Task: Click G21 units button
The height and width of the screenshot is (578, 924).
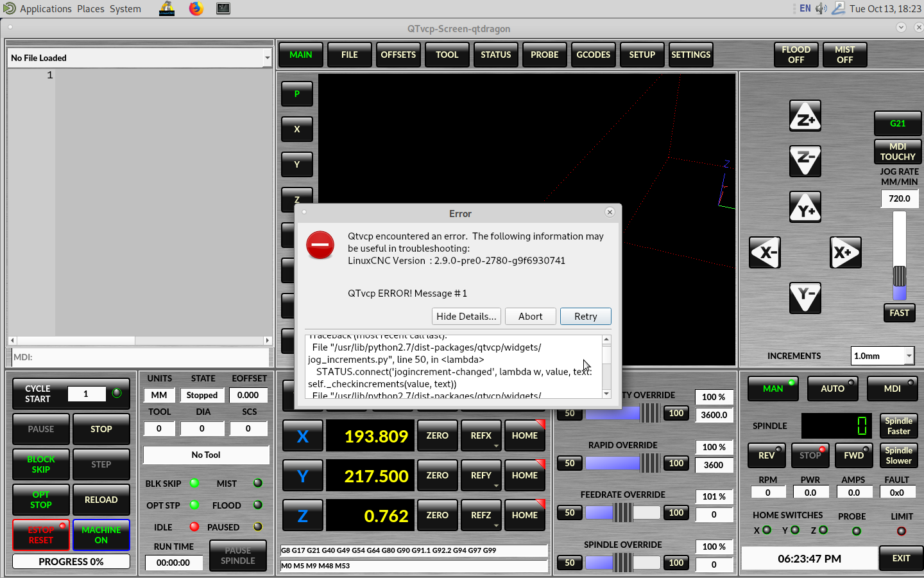Action: [898, 123]
